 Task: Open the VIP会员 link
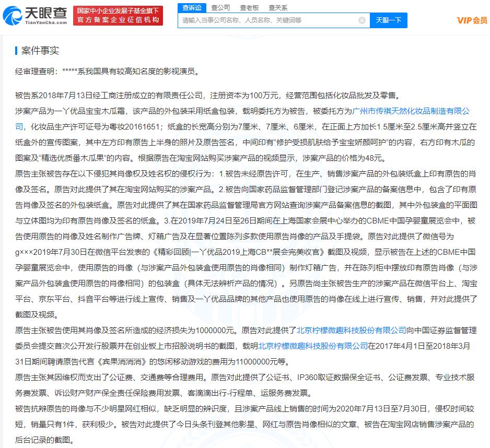472,20
